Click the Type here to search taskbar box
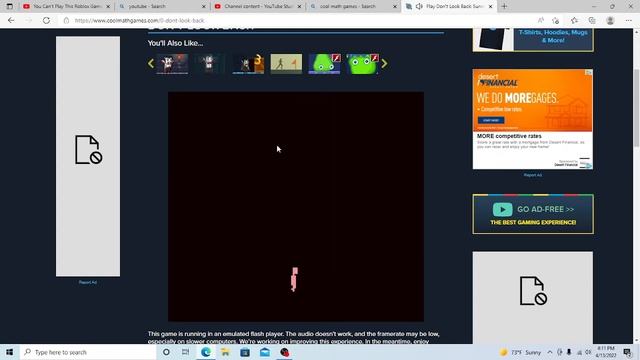The image size is (640, 360). point(88,352)
